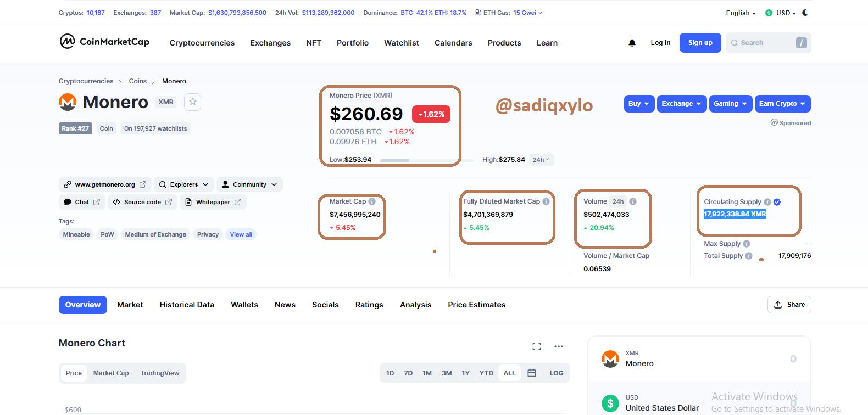
Task: Open the Watchlist page
Action: 402,43
